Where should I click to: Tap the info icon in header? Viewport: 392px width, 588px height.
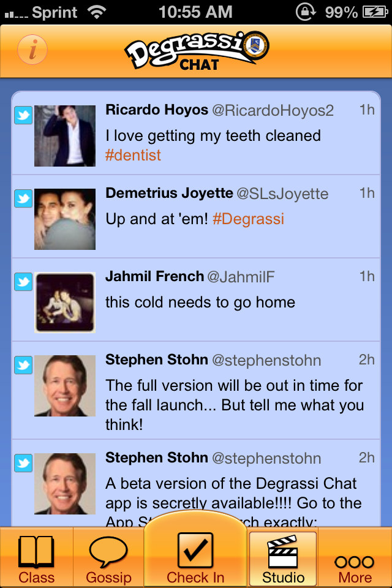32,50
